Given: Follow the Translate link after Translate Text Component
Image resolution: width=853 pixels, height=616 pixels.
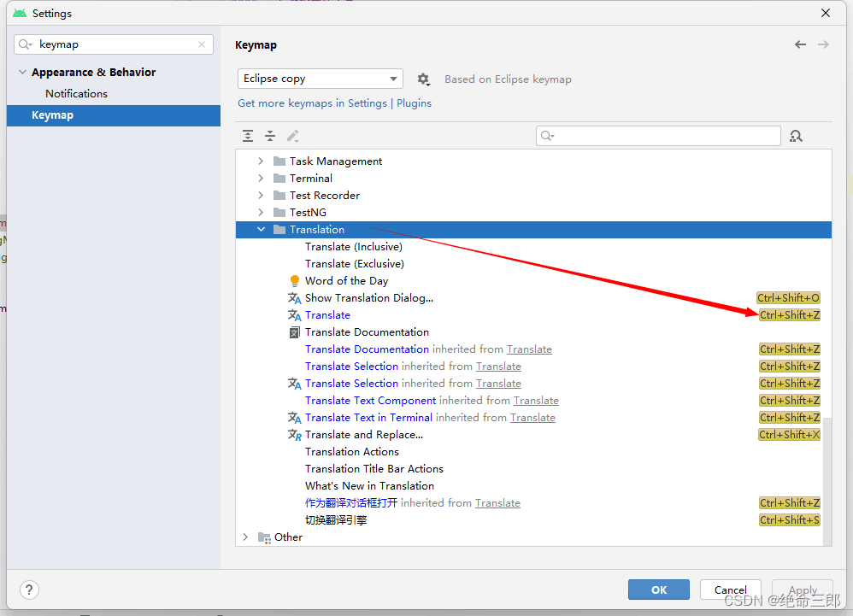Looking at the screenshot, I should pyautogui.click(x=536, y=401).
